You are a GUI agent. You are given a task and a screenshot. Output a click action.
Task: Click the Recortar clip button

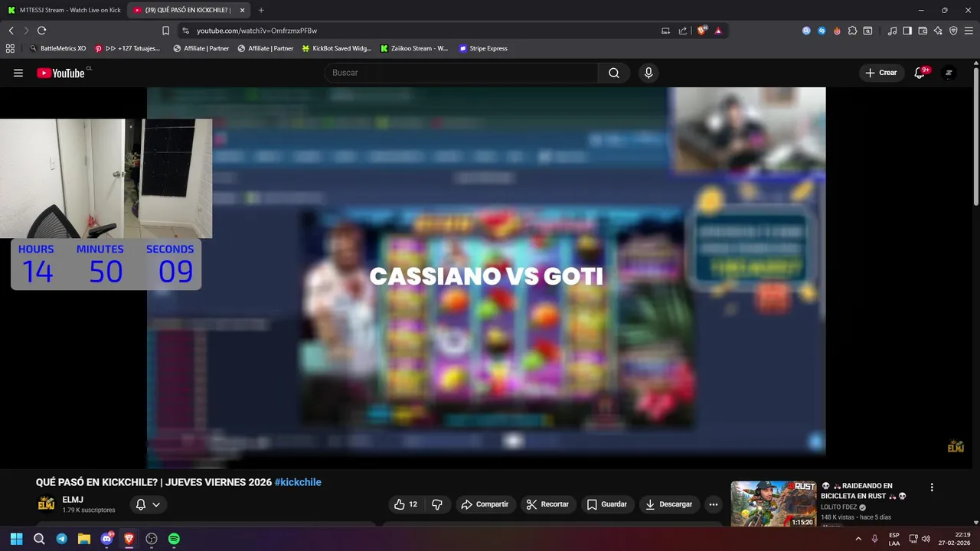click(x=548, y=504)
